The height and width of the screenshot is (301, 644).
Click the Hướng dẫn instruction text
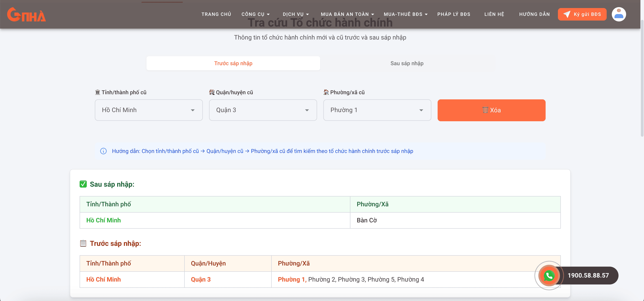263,151
